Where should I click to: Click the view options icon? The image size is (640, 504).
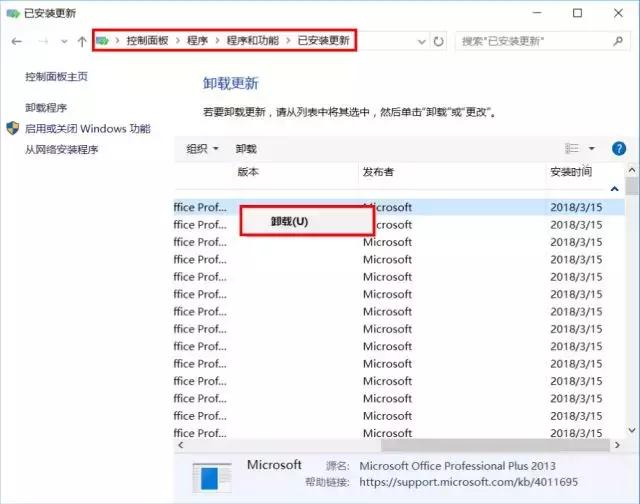tap(572, 148)
